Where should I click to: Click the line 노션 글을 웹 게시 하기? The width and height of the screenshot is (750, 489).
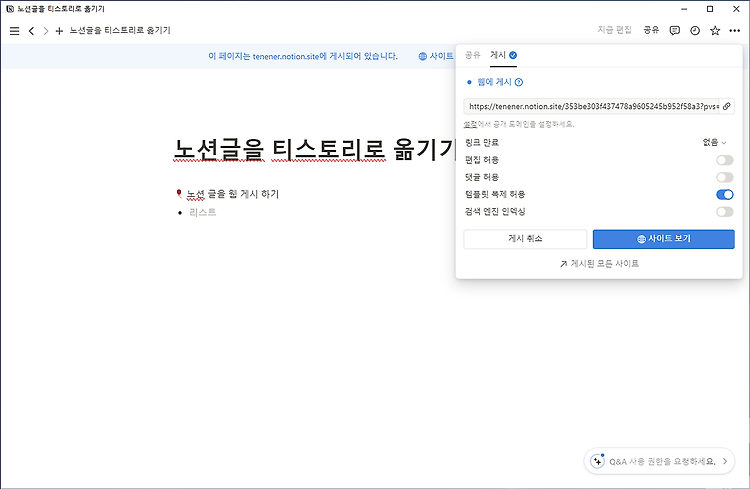click(232, 194)
